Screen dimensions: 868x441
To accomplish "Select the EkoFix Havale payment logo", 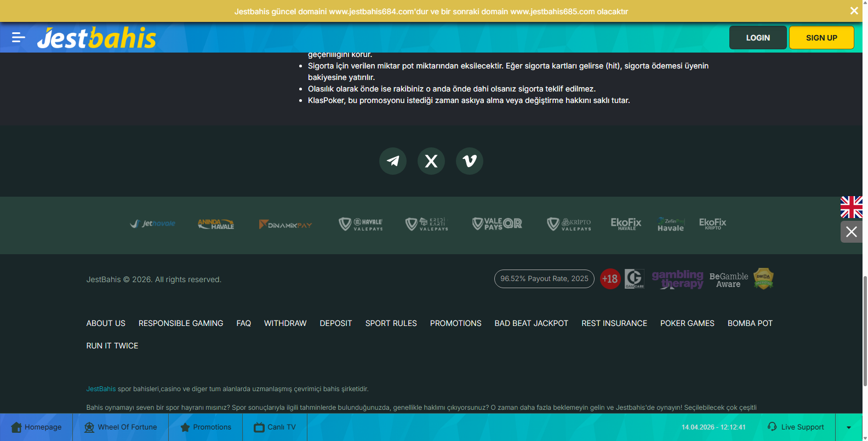I will coord(626,224).
